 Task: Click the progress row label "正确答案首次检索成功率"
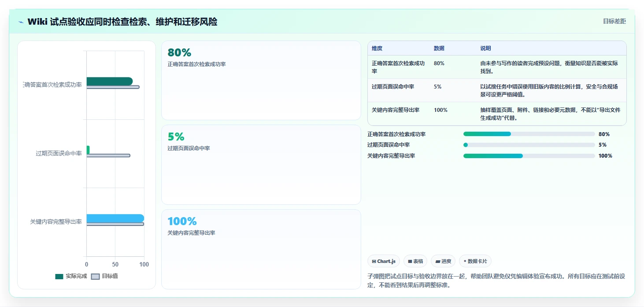(396, 134)
